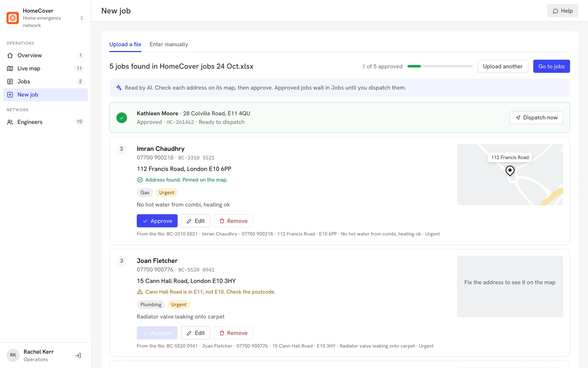Click the postcode warning triangle for Joan Fletcher
The image size is (588, 368).
(140, 292)
